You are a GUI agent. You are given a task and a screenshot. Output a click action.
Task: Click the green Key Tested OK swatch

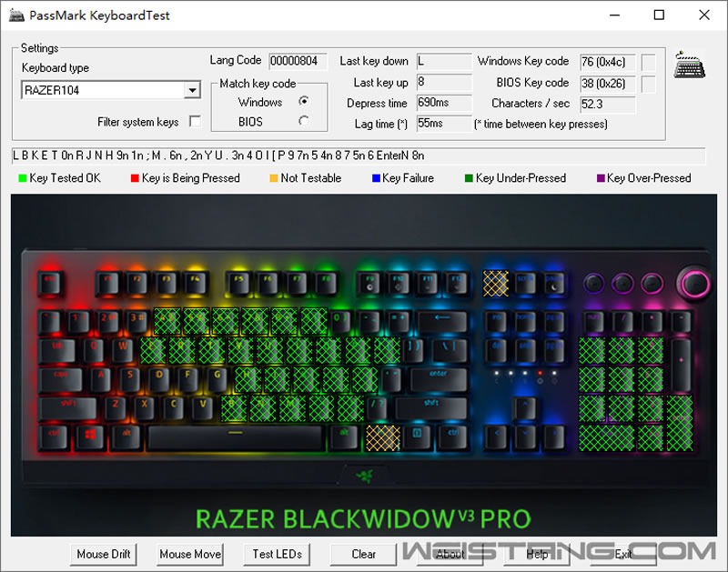[x=22, y=178]
